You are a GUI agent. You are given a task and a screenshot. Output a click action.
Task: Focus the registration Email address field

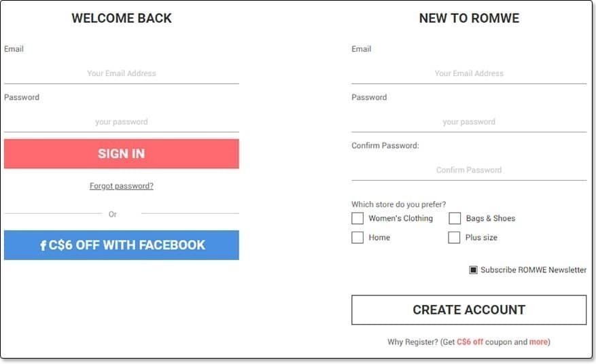[469, 73]
